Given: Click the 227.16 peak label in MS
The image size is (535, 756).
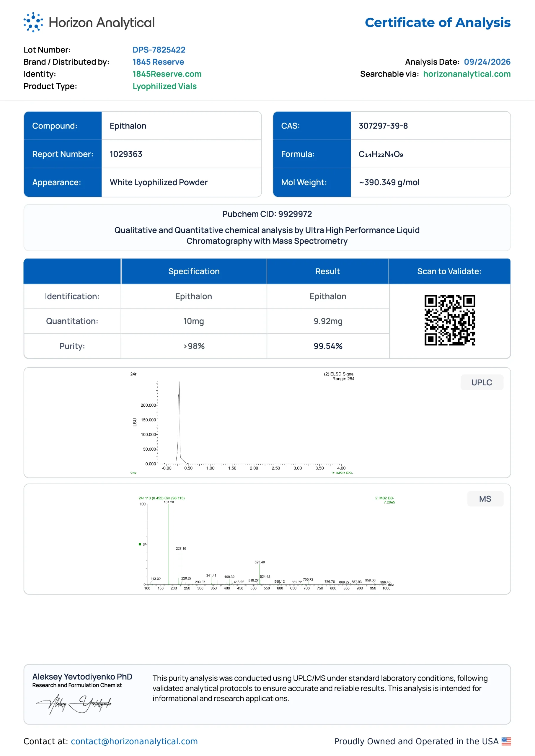Looking at the screenshot, I should click(x=181, y=548).
